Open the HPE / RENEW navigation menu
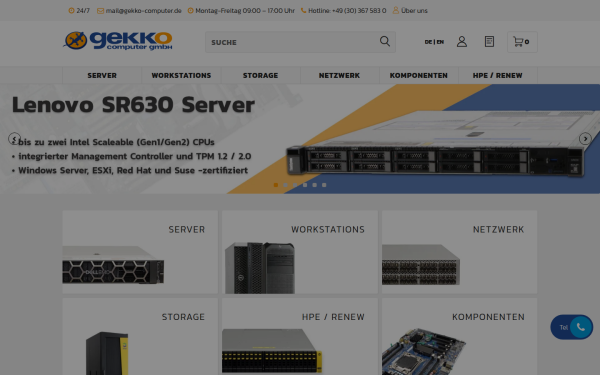 coord(497,75)
